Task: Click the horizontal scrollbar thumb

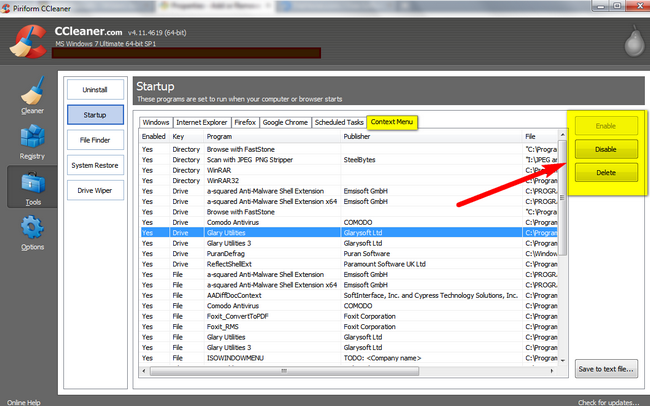Action: (284, 371)
